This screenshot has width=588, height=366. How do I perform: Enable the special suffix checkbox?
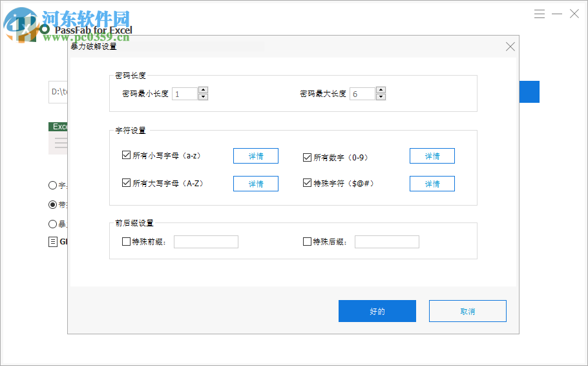point(307,241)
